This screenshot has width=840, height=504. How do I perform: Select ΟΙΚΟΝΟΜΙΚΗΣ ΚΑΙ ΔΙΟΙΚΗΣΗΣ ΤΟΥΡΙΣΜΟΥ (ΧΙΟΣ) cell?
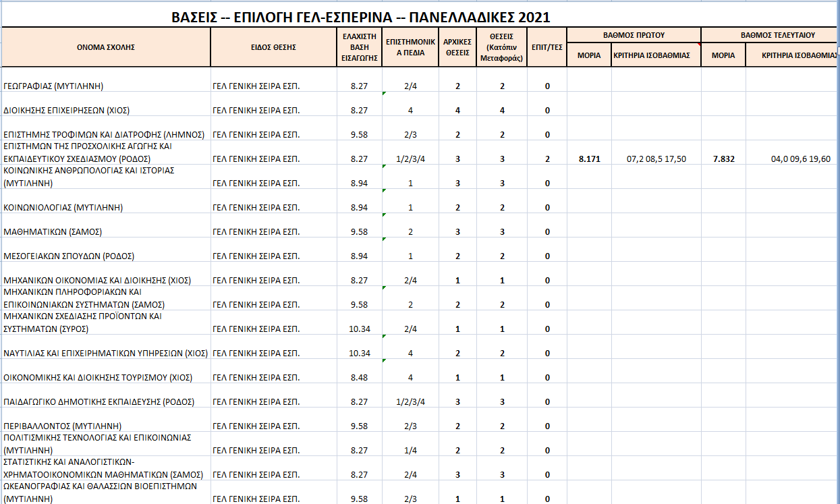(x=106, y=371)
